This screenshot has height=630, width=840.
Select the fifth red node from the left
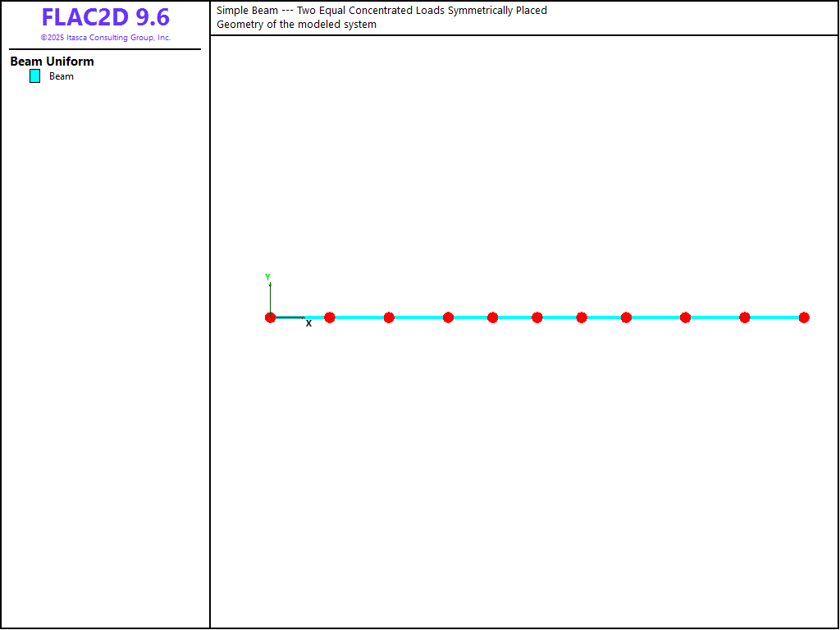point(492,317)
